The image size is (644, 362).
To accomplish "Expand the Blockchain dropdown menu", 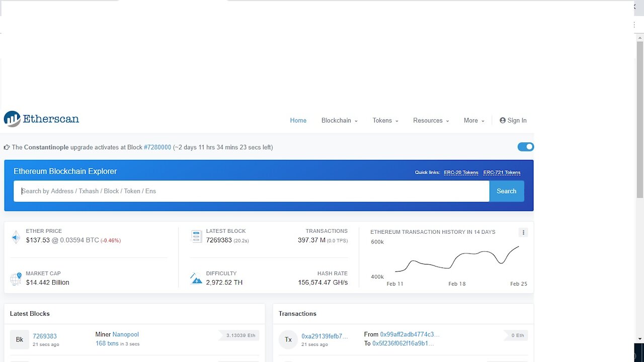I will coord(340,120).
